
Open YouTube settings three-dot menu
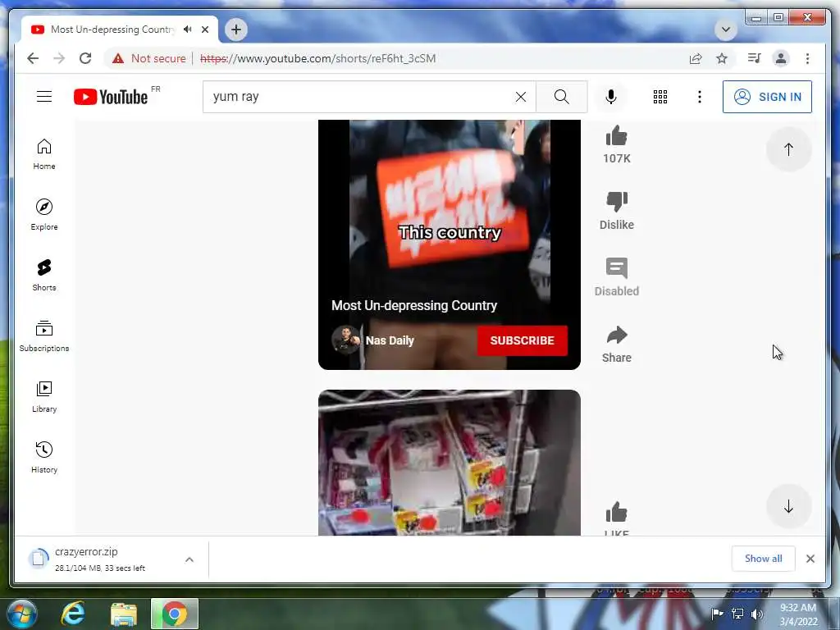click(699, 97)
